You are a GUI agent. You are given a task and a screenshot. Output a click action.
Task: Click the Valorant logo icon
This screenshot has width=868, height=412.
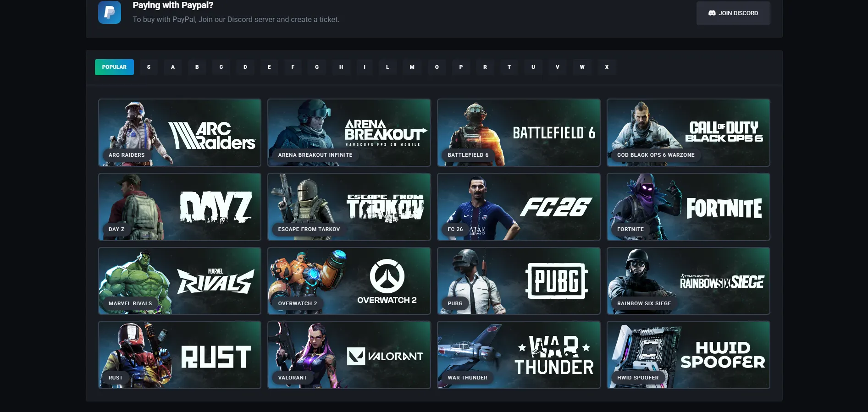click(356, 357)
